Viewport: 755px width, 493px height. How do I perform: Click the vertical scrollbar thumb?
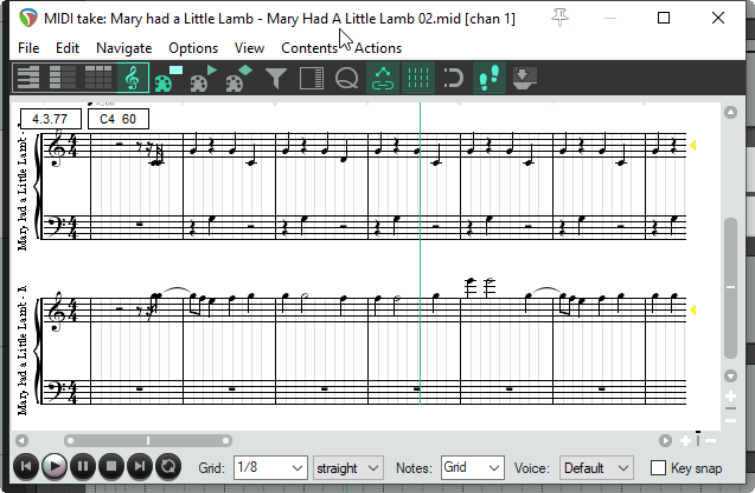click(730, 288)
